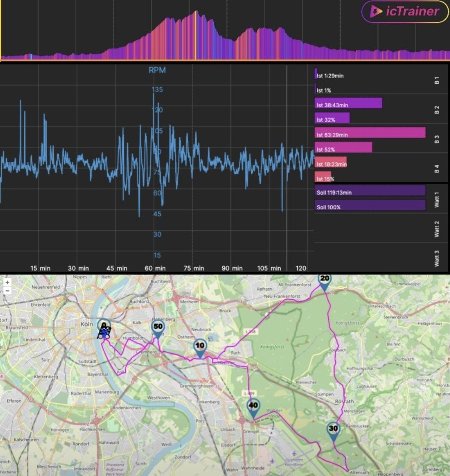Zoom in on the map with plus button
This screenshot has height=476, width=450.
click(7, 282)
